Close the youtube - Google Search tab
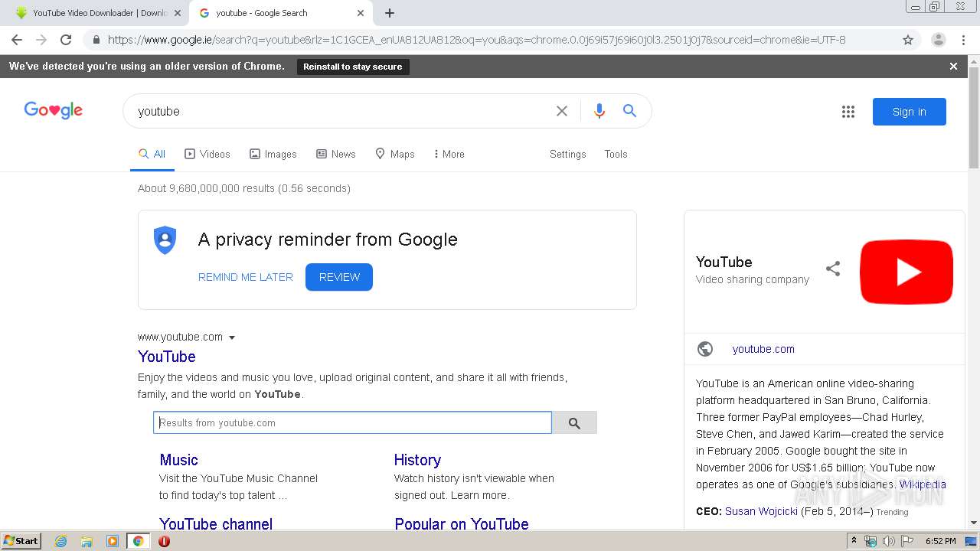 coord(361,13)
